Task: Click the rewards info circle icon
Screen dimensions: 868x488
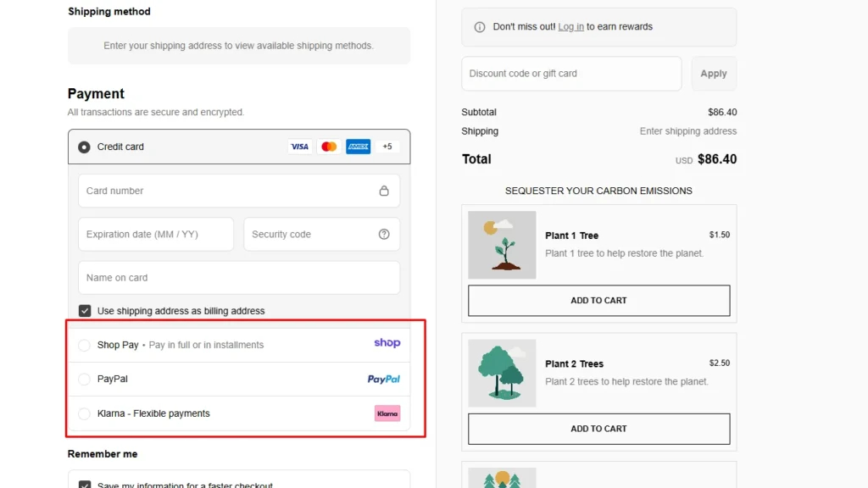Action: point(480,27)
